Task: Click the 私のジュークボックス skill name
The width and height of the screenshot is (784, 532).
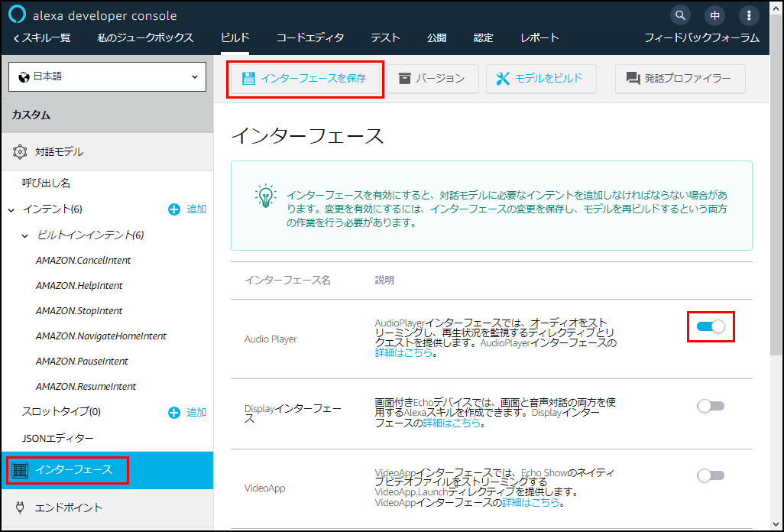Action: 145,37
